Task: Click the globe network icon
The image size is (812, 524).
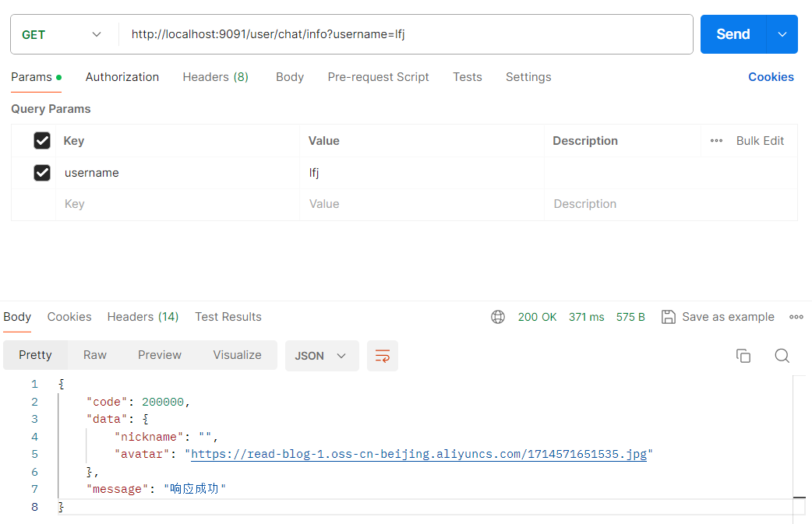Action: point(498,317)
